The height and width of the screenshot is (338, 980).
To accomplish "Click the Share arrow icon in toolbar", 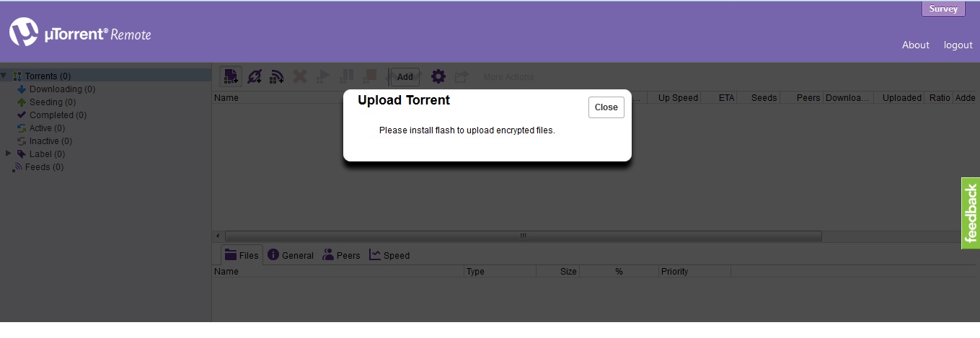I will (x=462, y=76).
